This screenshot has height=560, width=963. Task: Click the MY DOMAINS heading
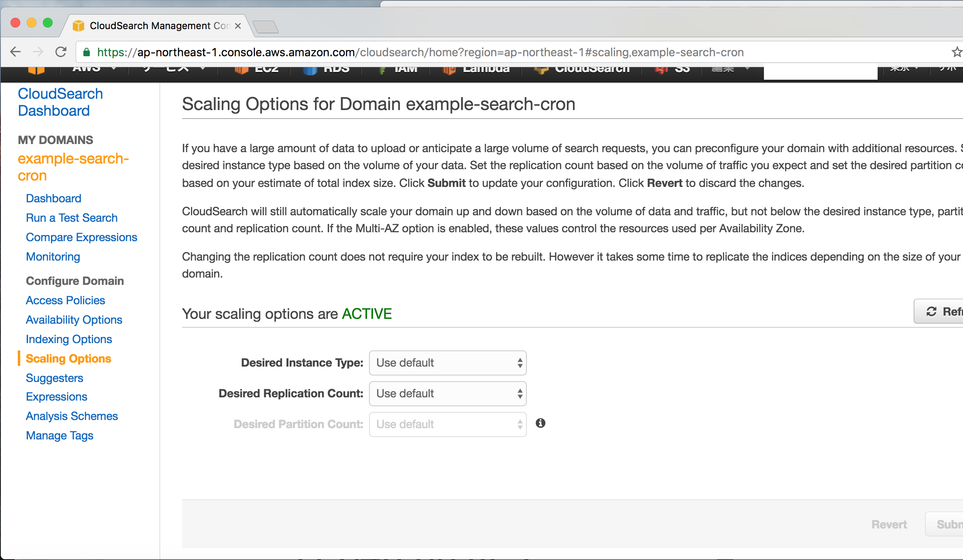pyautogui.click(x=55, y=140)
